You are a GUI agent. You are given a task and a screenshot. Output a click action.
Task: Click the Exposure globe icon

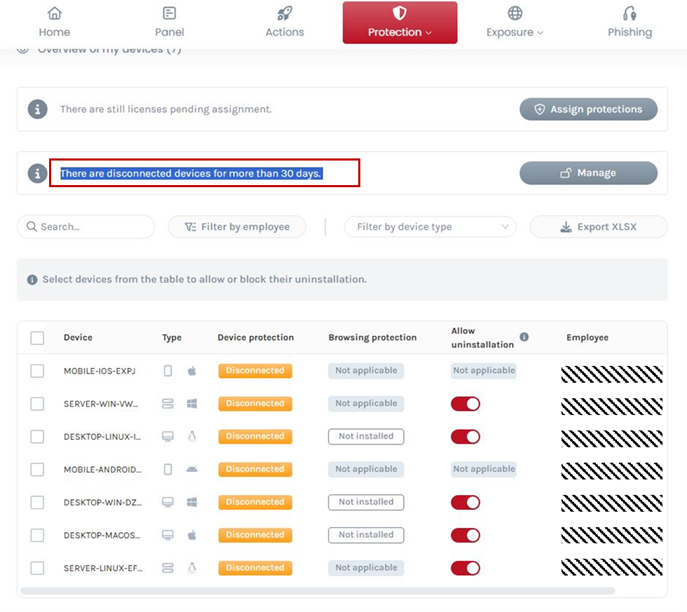(x=515, y=14)
